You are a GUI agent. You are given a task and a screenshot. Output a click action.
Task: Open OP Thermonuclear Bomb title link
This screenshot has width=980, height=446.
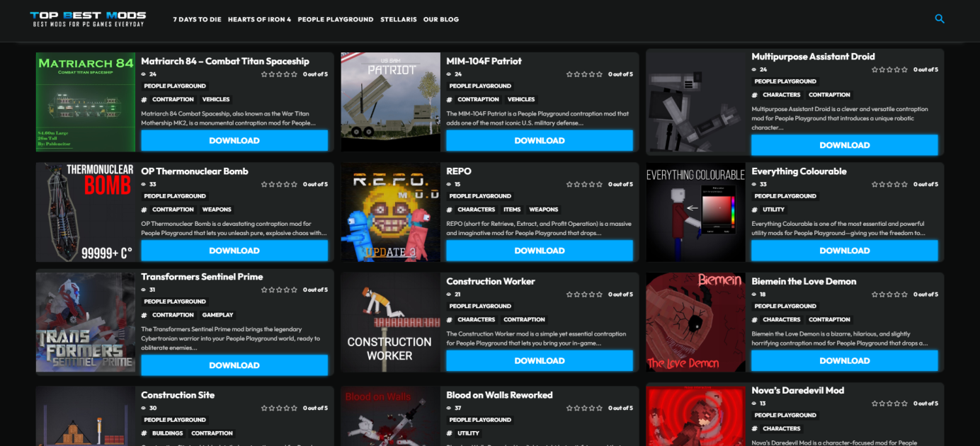coord(195,171)
